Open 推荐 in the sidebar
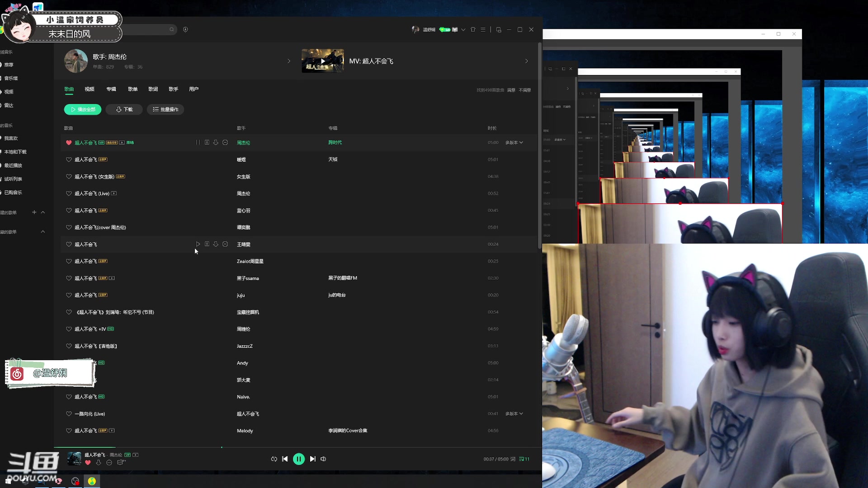 [x=9, y=65]
